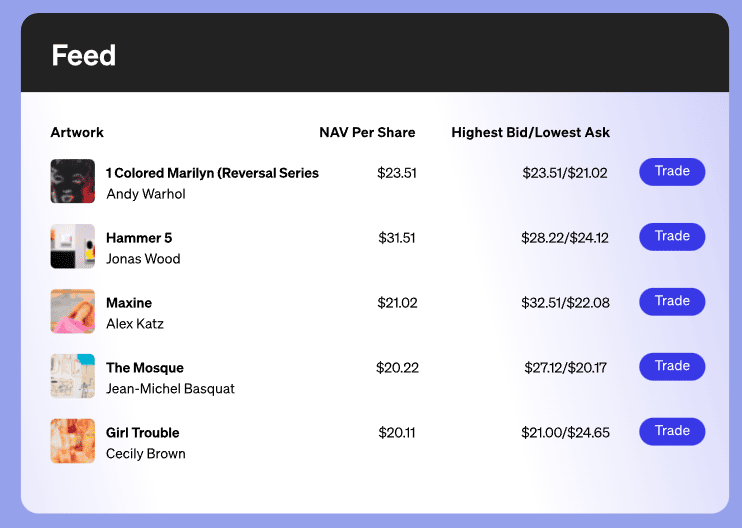Image resolution: width=742 pixels, height=528 pixels.
Task: Click the Highest Bid/Lowest Ask header
Action: pyautogui.click(x=530, y=132)
